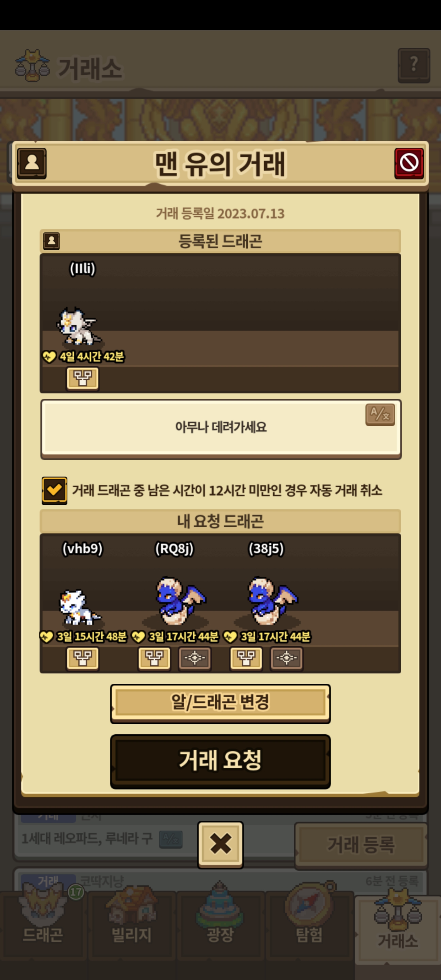Send trade with 거래 요청 button

click(220, 761)
